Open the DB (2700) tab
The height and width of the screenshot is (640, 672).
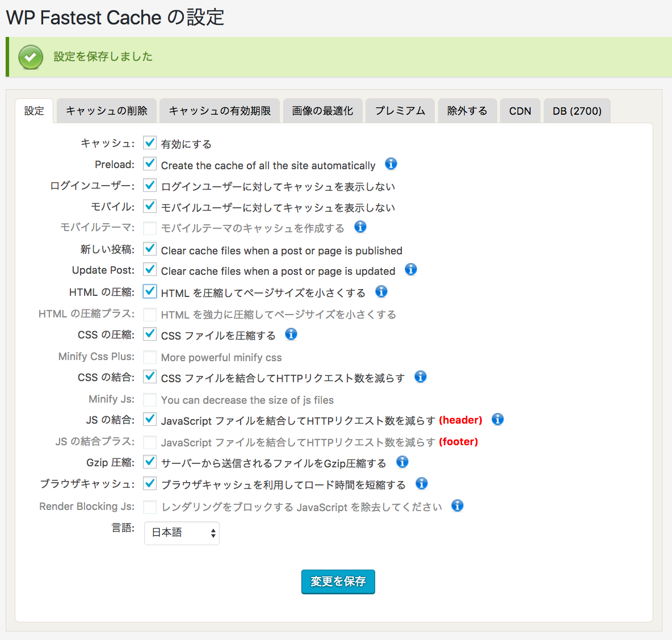577,111
